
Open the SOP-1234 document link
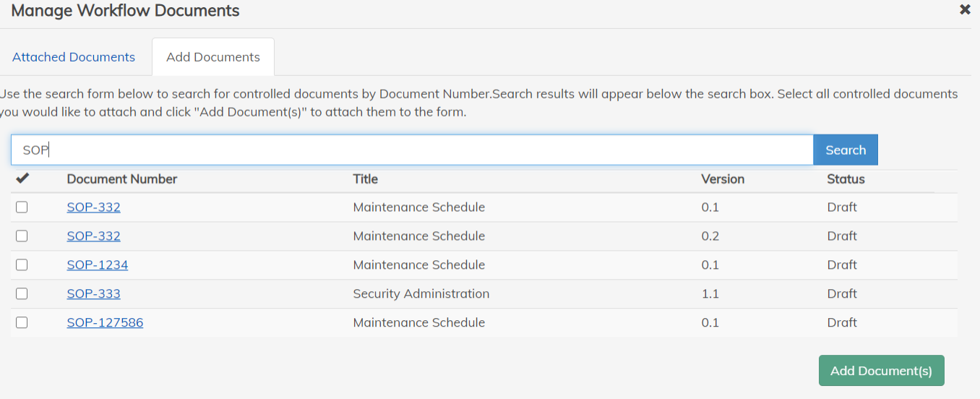[x=98, y=265]
